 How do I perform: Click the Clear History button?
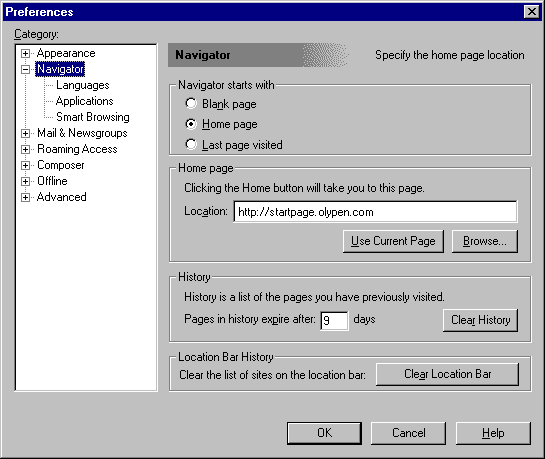coord(480,320)
